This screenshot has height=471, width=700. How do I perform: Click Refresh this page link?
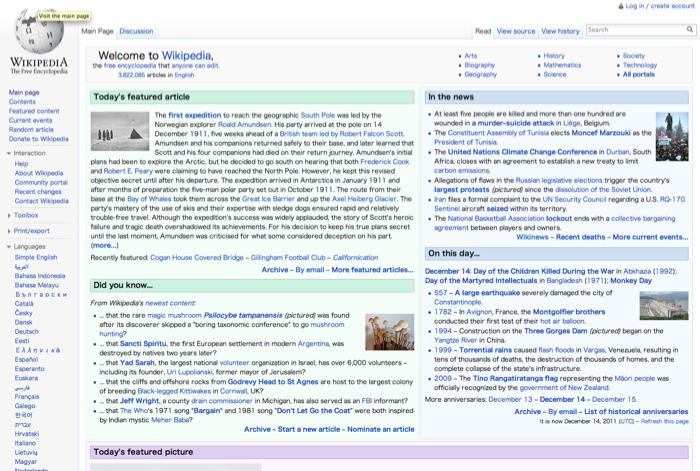665,421
